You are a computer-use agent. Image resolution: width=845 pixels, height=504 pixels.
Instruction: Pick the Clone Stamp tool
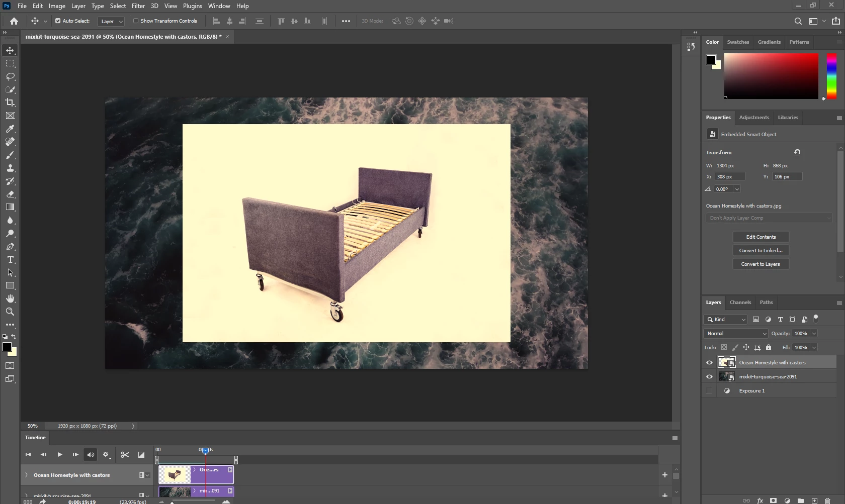10,168
